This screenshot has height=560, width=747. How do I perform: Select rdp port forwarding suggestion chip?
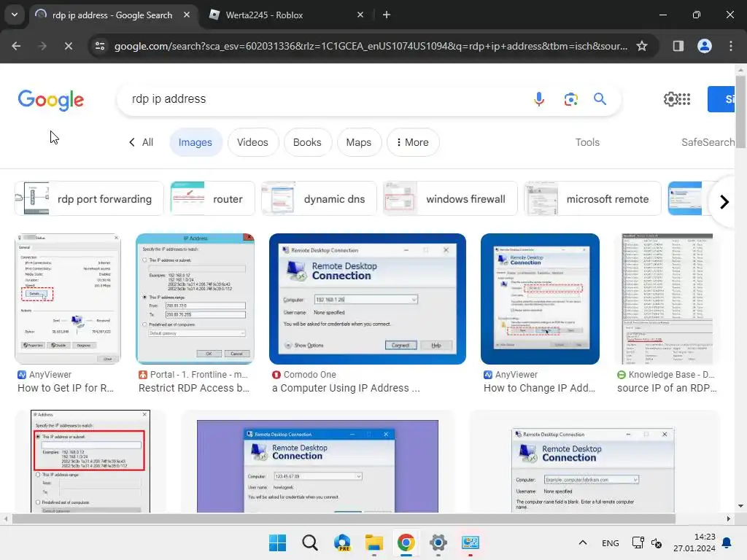coord(89,198)
